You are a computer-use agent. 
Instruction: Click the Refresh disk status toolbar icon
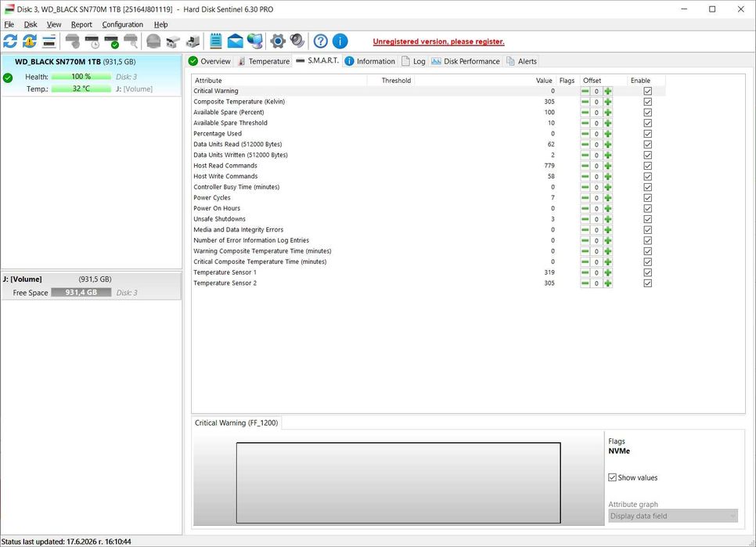(x=10, y=41)
